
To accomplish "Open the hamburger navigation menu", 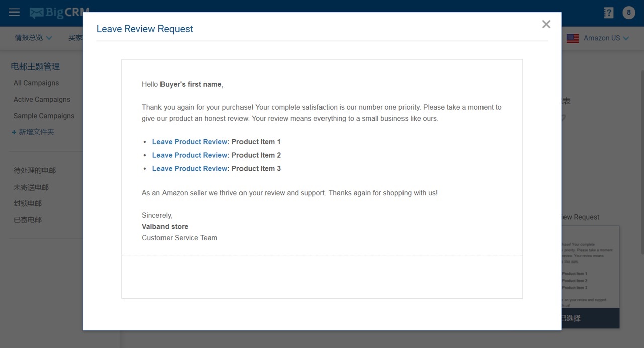I will [x=14, y=12].
